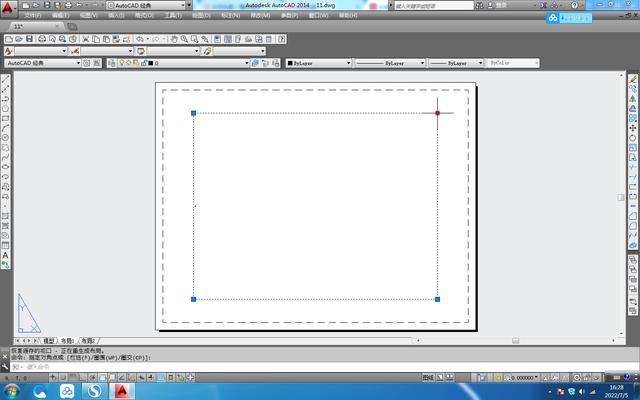Viewport: 640px width, 400px height.
Task: Open the 工具(T) menu
Action: click(x=172, y=16)
